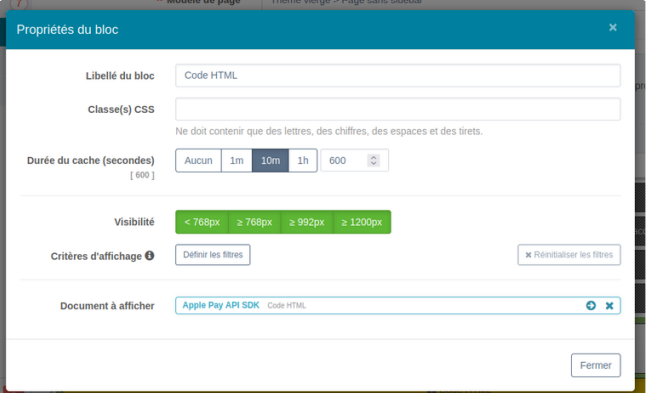This screenshot has height=393, width=646.
Task: Focus the Libellé du bloc text field
Action: [x=398, y=75]
